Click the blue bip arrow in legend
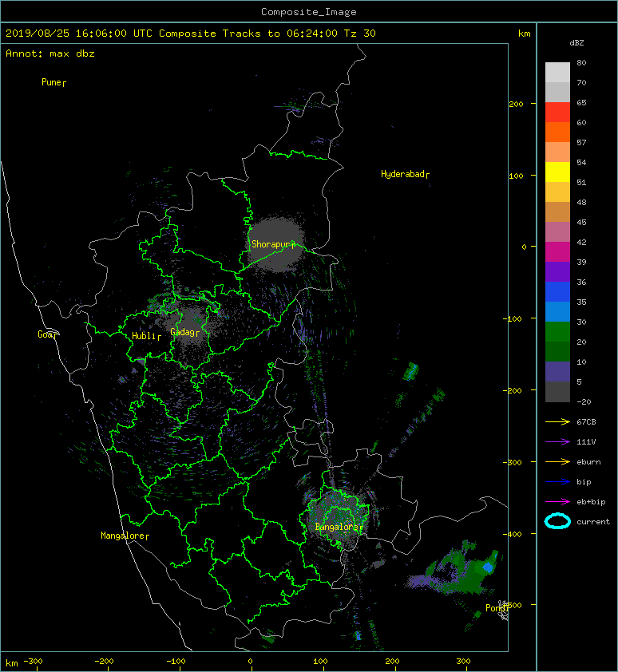This screenshot has width=618, height=672. point(557,482)
